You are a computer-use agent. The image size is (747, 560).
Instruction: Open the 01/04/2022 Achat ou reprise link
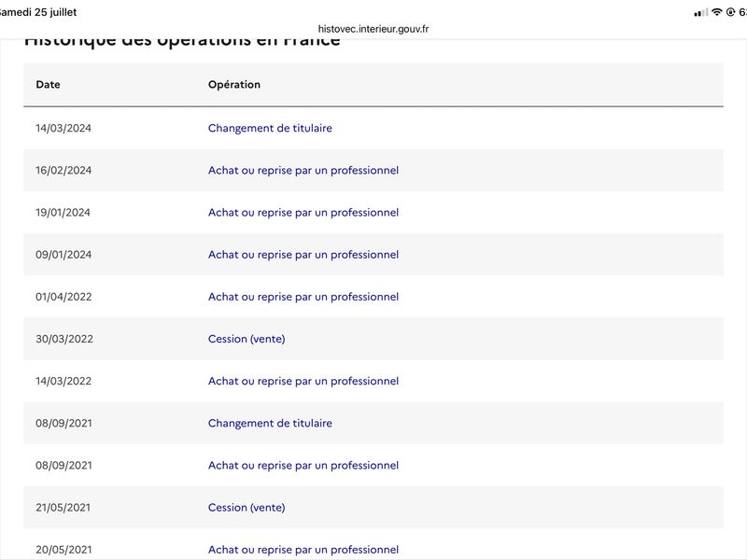[x=303, y=297]
